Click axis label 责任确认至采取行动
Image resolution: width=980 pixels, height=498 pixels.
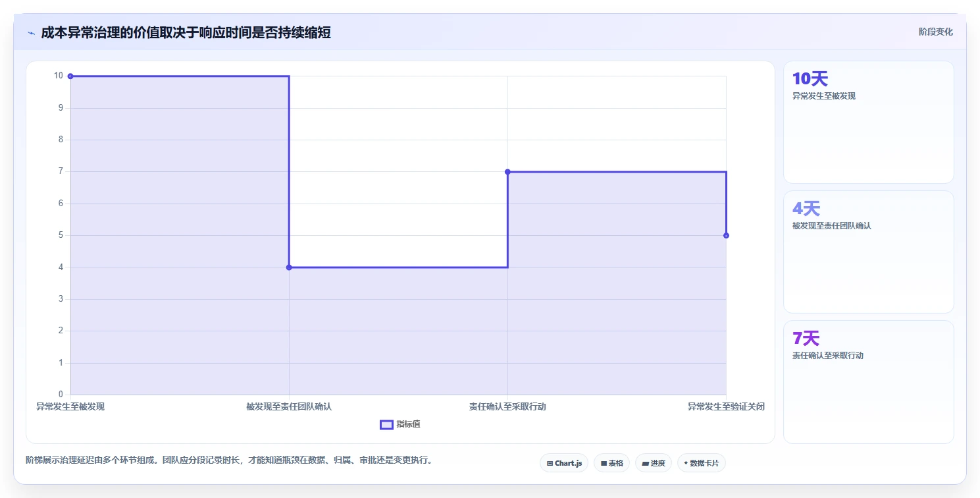(507, 406)
